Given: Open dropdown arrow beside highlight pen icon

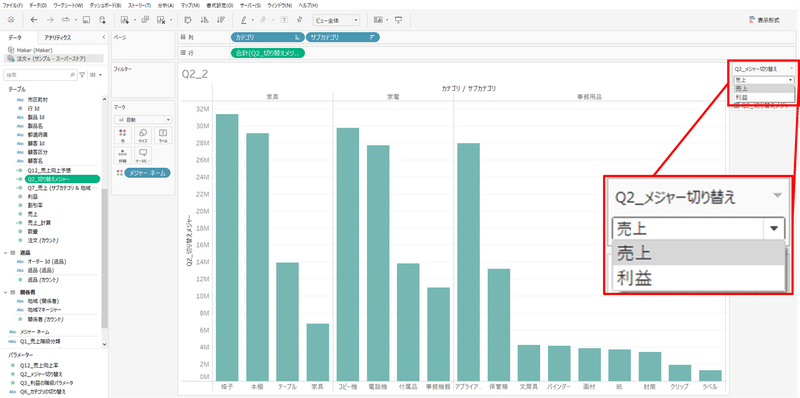Looking at the screenshot, I should tap(252, 20).
